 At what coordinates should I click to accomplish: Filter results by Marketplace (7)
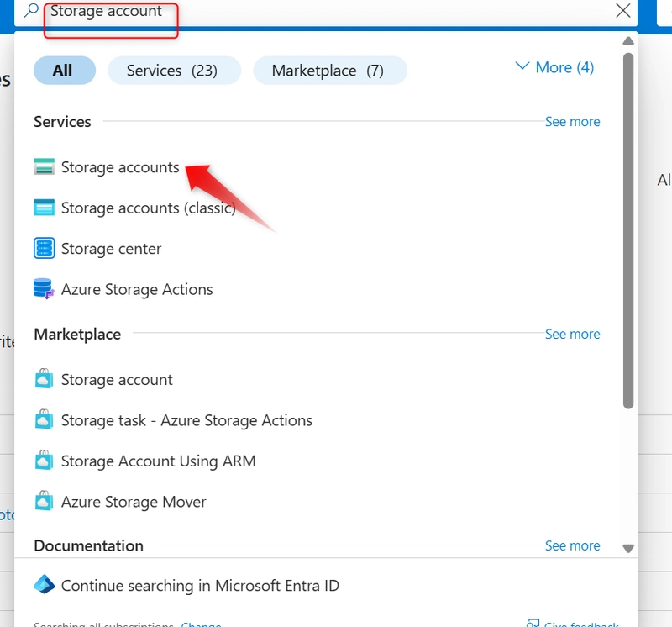[330, 71]
